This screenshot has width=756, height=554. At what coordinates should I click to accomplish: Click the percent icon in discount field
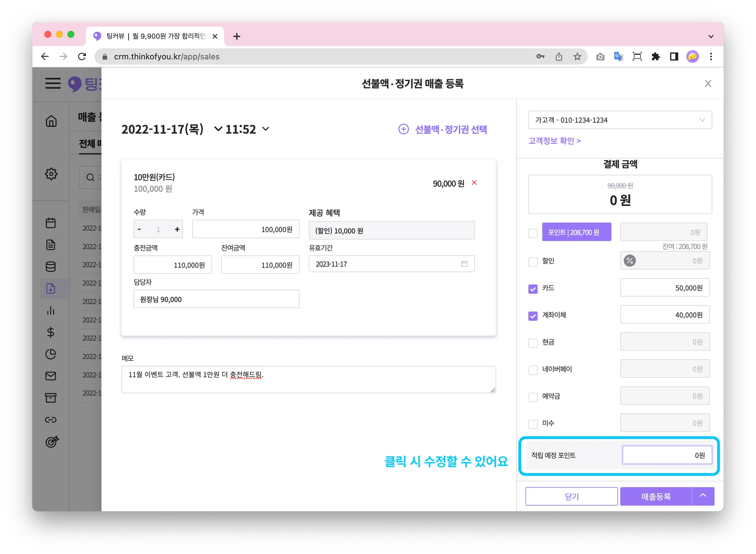[x=630, y=261]
